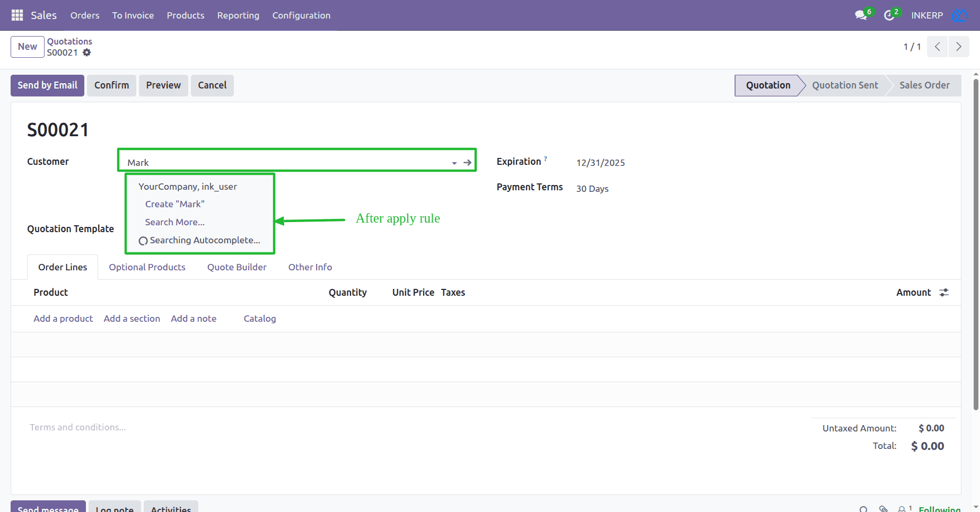Click the Payment Terms 30 Days field
The width and height of the screenshot is (980, 512).
[592, 189]
